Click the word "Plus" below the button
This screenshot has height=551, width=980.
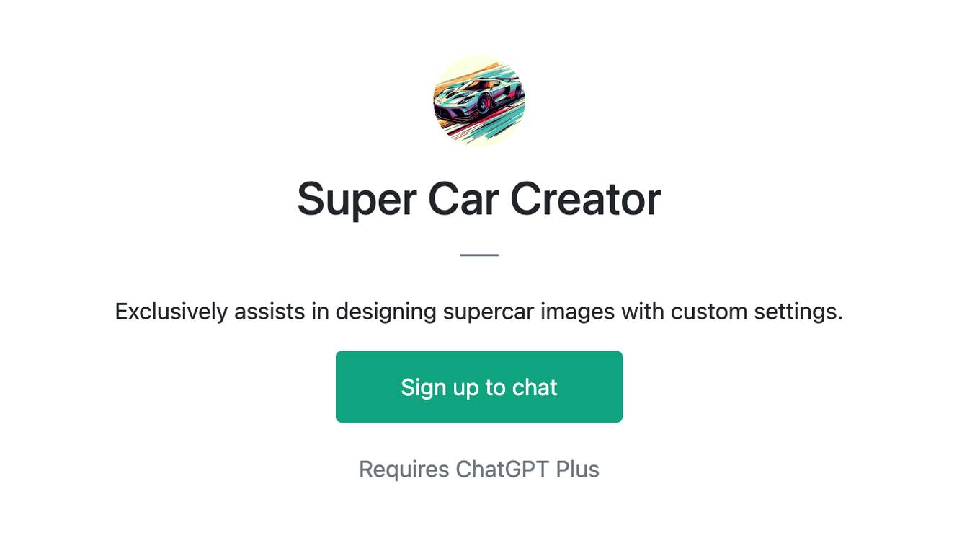578,470
